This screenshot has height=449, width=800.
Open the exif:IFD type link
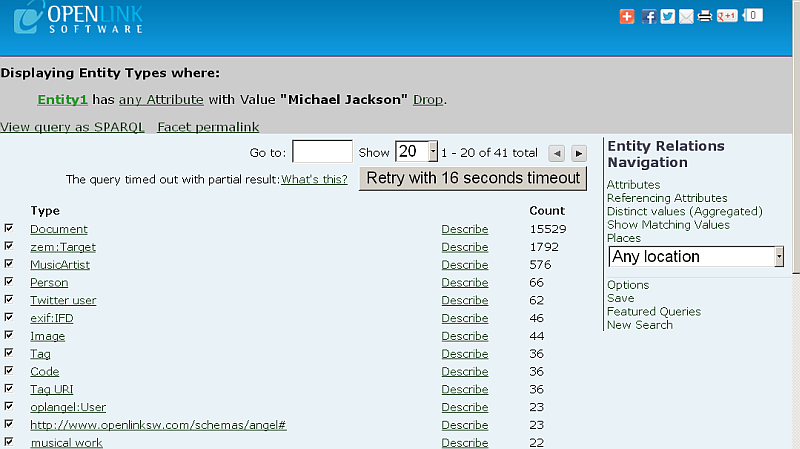(x=52, y=318)
